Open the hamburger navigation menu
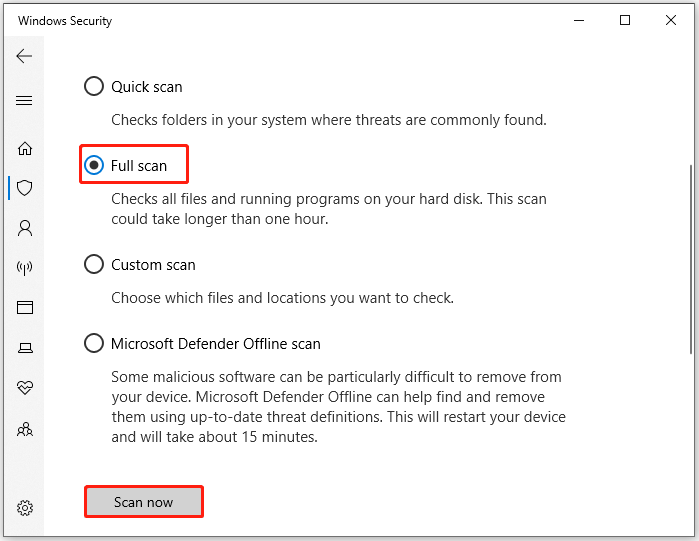The width and height of the screenshot is (699, 541). [x=25, y=101]
